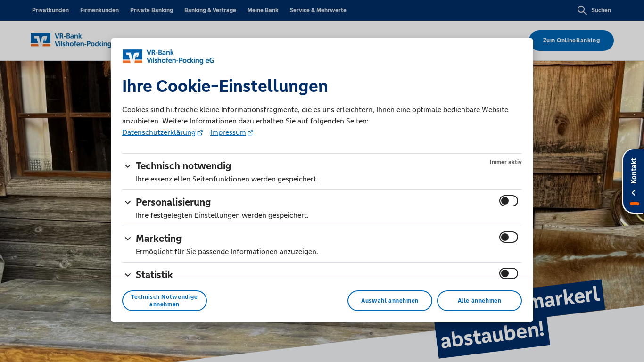Screen dimensions: 644x362
Task: Enable the Personalisierung cookie toggle
Action: pos(509,201)
